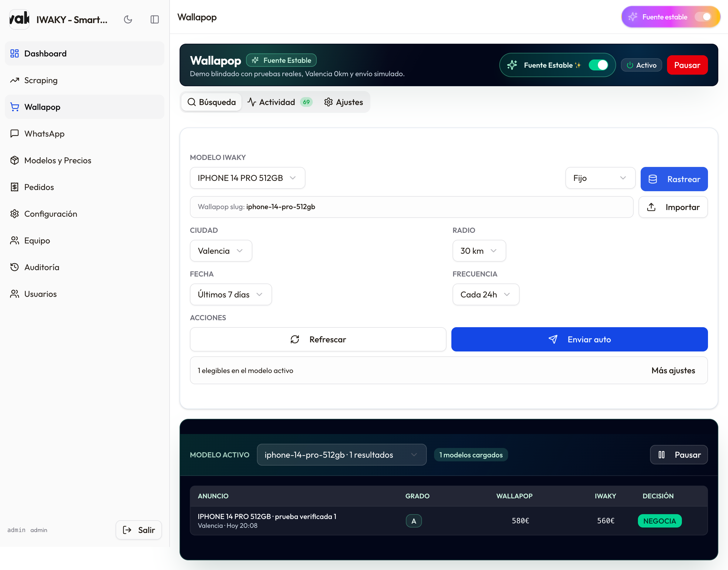
Task: Switch to the Búsqueda tab
Action: 211,102
